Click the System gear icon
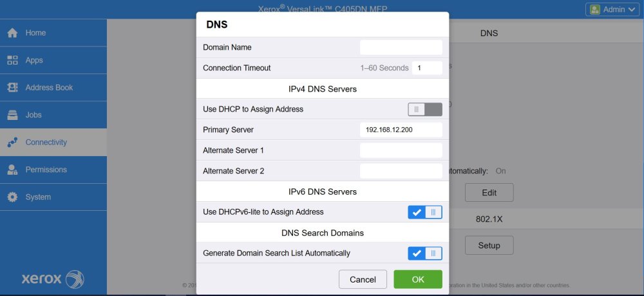 (x=12, y=197)
